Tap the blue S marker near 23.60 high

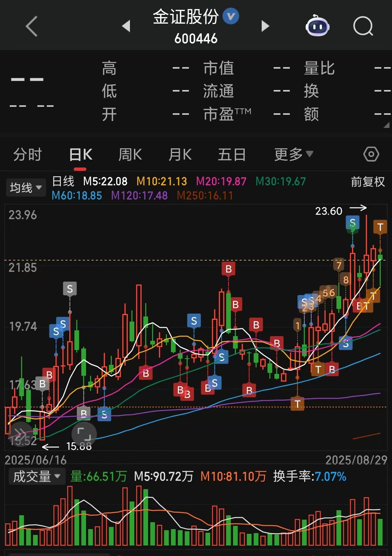coord(352,222)
